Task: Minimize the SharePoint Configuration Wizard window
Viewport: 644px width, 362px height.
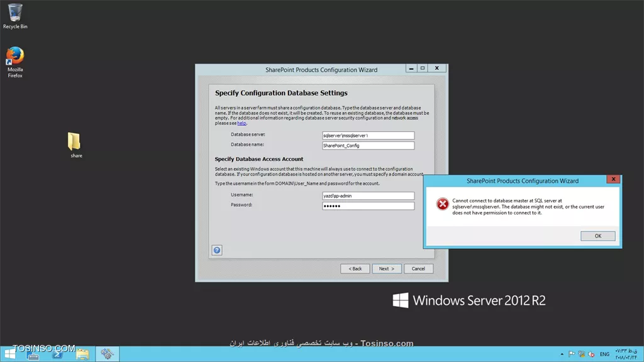Action: pyautogui.click(x=411, y=68)
